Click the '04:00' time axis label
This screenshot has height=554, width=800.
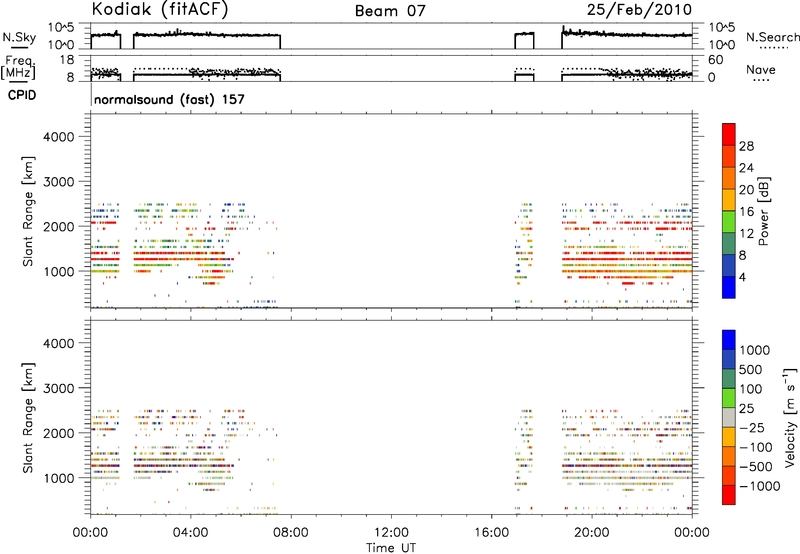[x=191, y=533]
